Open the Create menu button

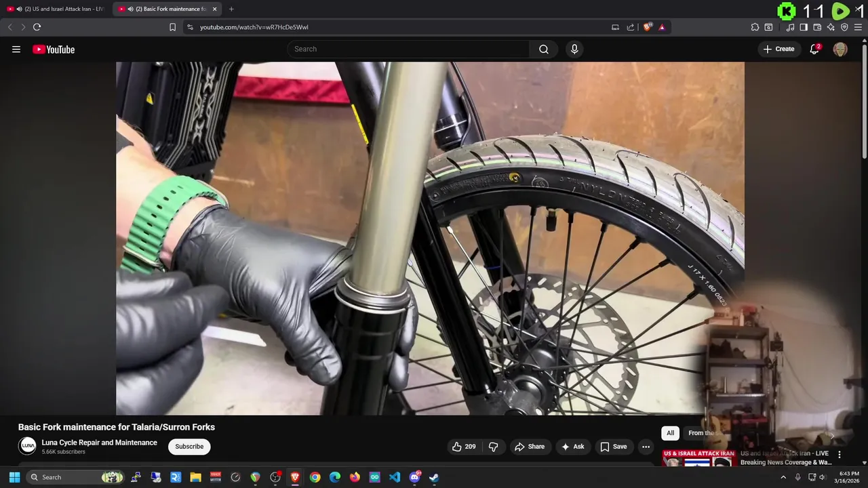(778, 49)
